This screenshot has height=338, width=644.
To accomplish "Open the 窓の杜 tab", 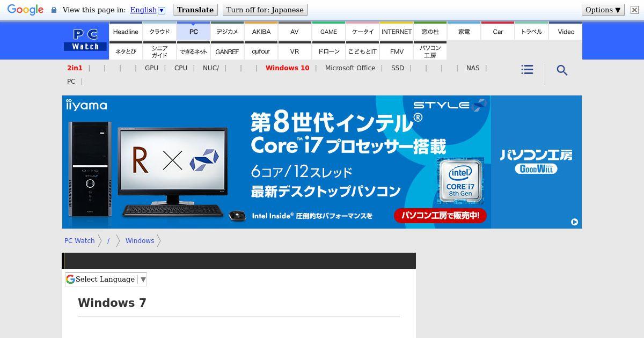I will pyautogui.click(x=430, y=32).
